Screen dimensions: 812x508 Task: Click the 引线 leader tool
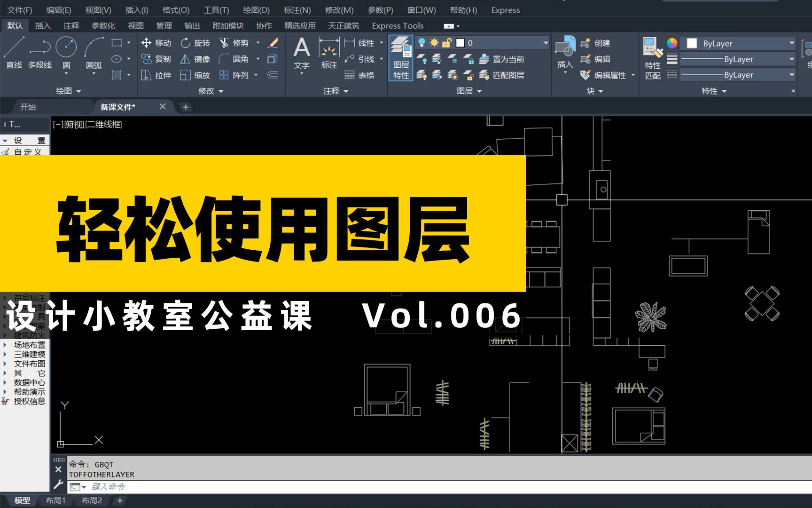359,59
